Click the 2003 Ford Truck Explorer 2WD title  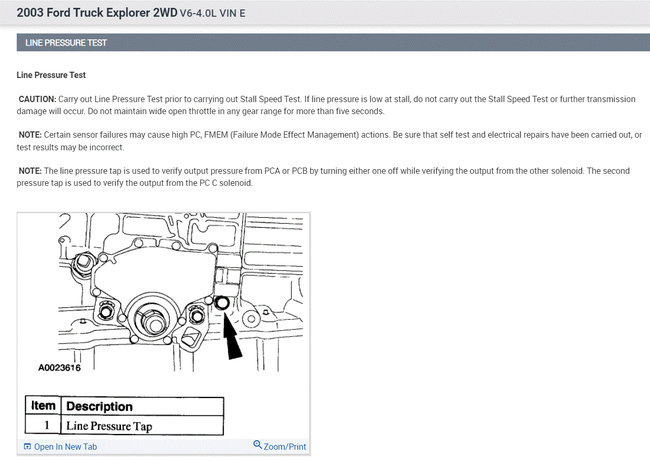pos(97,12)
